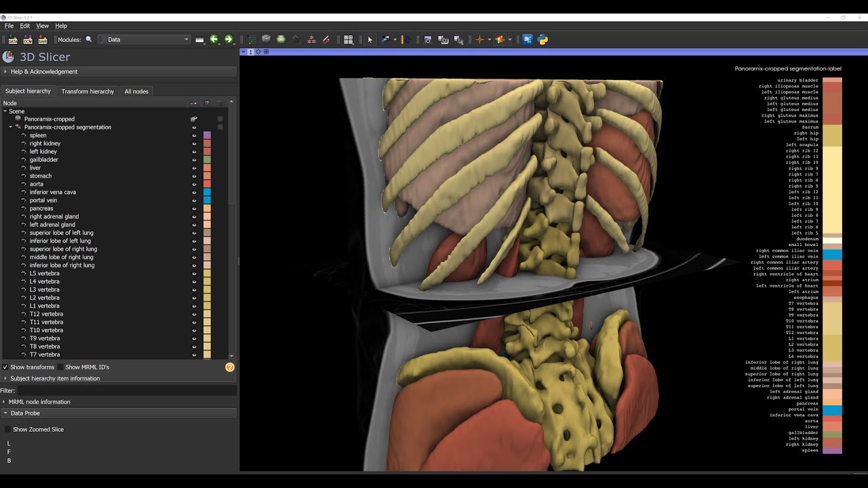Screen dimensions: 868x488
Task: Collapse the Data Probe section
Action: (119, 413)
